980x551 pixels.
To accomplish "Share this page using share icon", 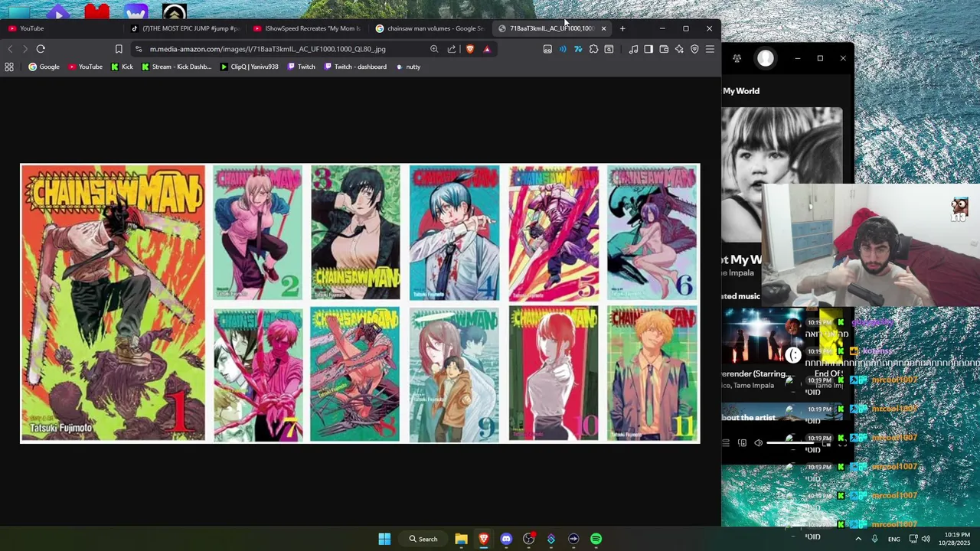I will [452, 49].
